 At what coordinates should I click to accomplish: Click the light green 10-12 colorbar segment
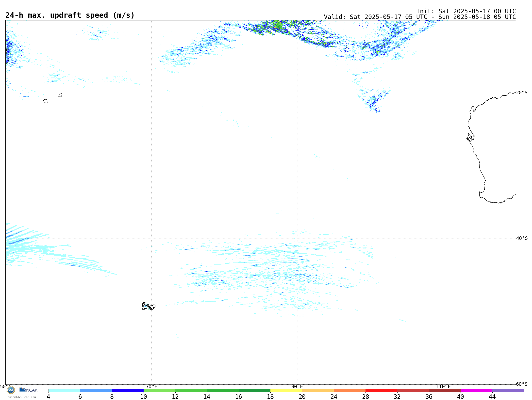point(159,391)
